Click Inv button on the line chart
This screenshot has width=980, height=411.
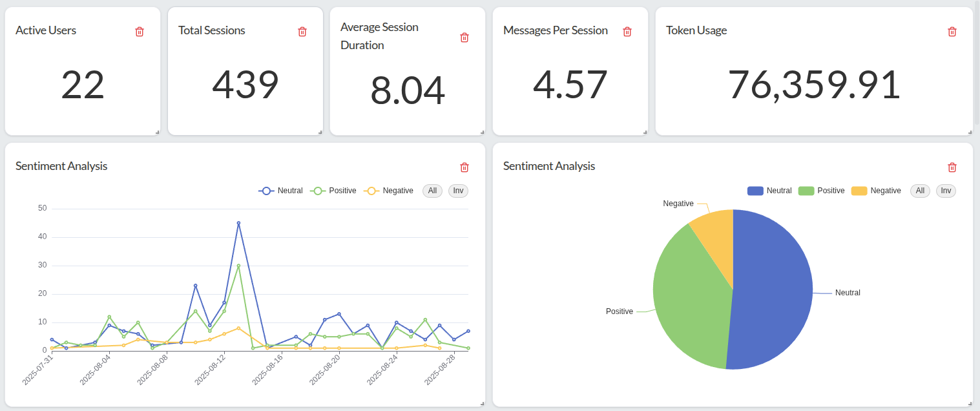point(458,191)
